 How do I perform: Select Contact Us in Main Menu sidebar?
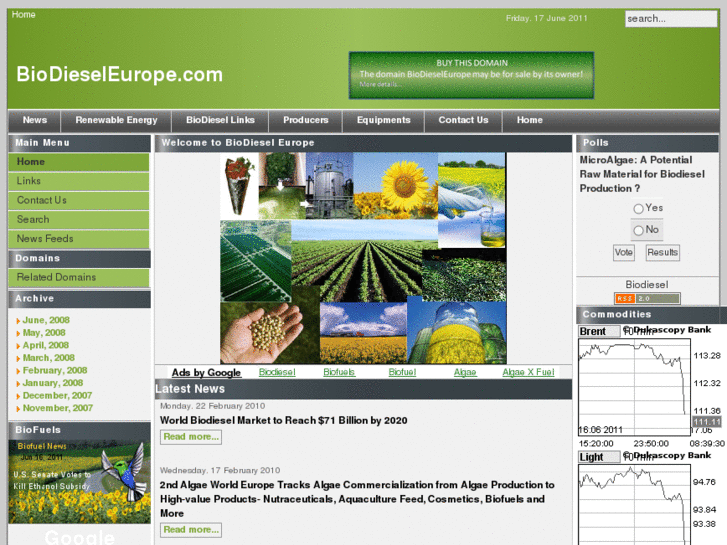[x=79, y=200]
